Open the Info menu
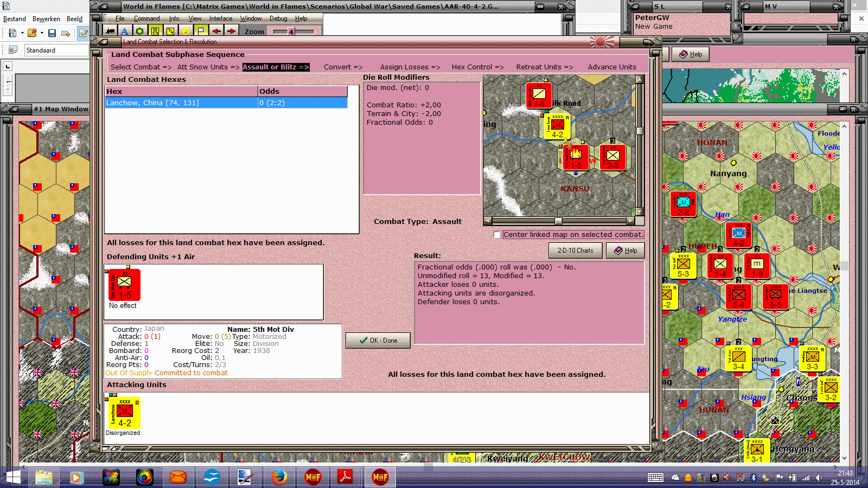The width and height of the screenshot is (868, 488). [x=174, y=18]
